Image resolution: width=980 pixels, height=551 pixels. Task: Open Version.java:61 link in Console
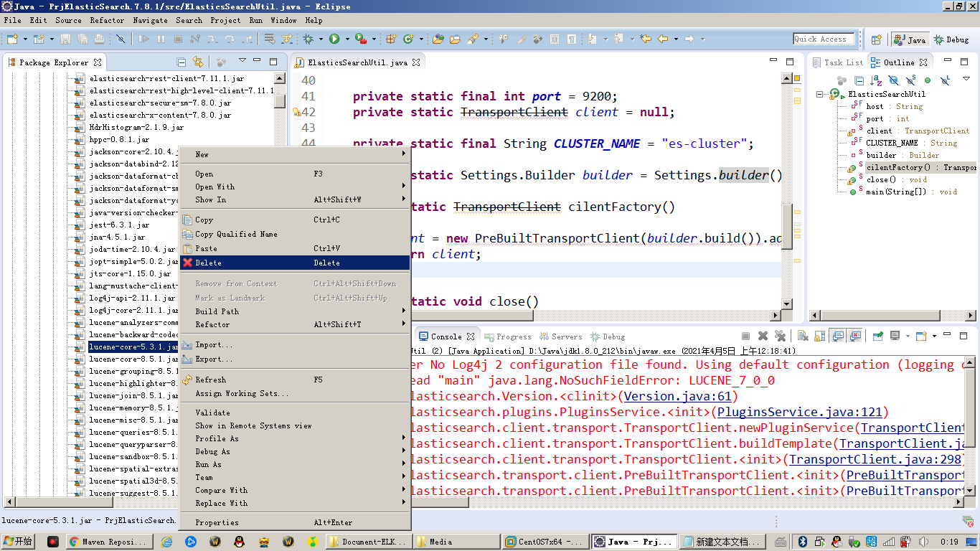(x=678, y=396)
